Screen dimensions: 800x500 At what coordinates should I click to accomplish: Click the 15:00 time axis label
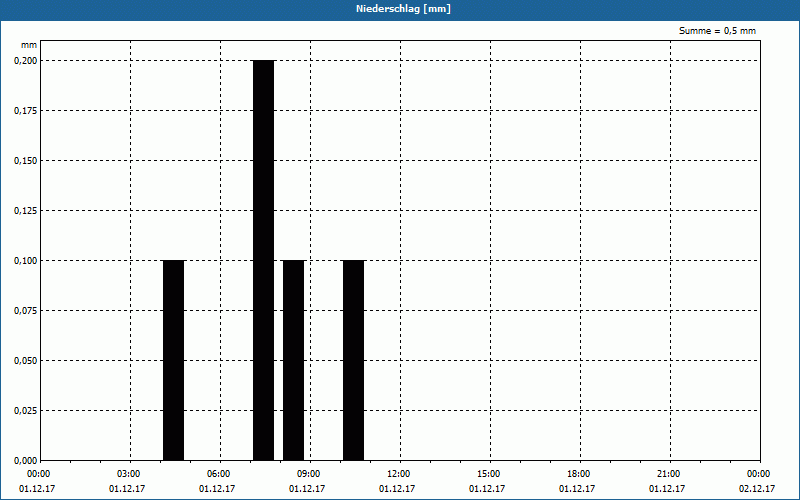coord(489,474)
